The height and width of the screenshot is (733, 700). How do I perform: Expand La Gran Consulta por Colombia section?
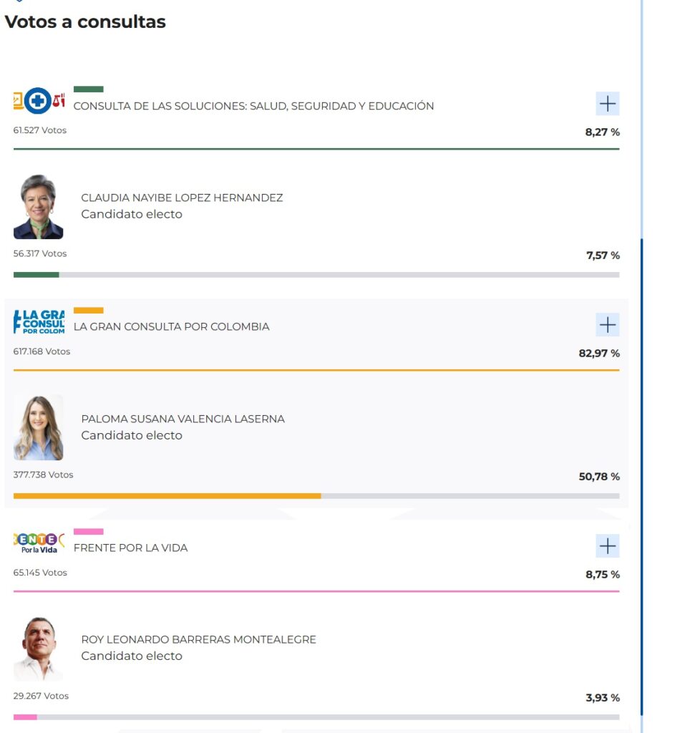(607, 324)
